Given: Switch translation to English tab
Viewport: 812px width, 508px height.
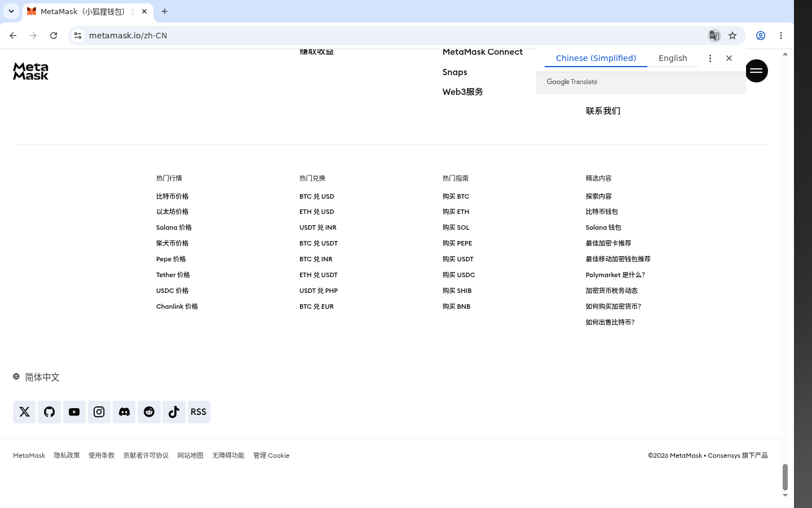Looking at the screenshot, I should click(x=673, y=58).
